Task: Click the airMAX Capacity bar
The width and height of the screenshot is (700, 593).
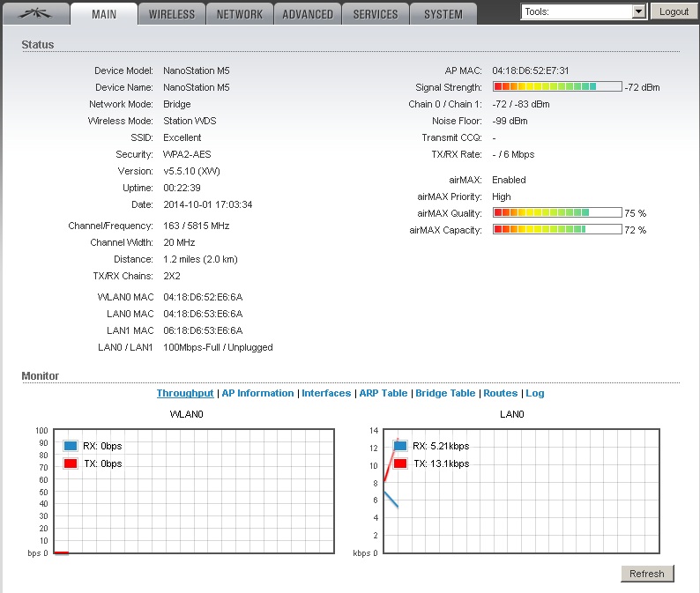Action: pos(557,229)
